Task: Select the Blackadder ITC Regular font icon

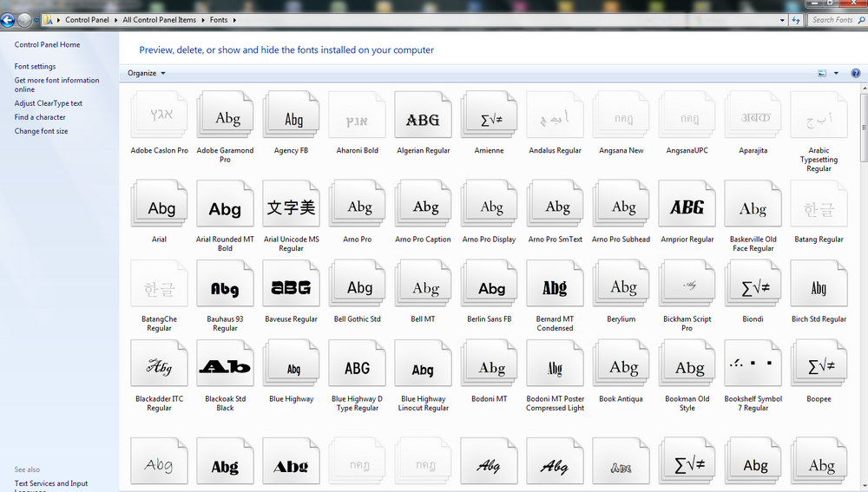Action: coord(159,363)
